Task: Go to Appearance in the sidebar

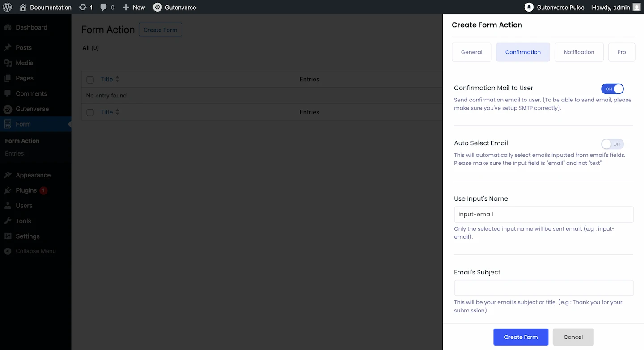Action: tap(33, 175)
